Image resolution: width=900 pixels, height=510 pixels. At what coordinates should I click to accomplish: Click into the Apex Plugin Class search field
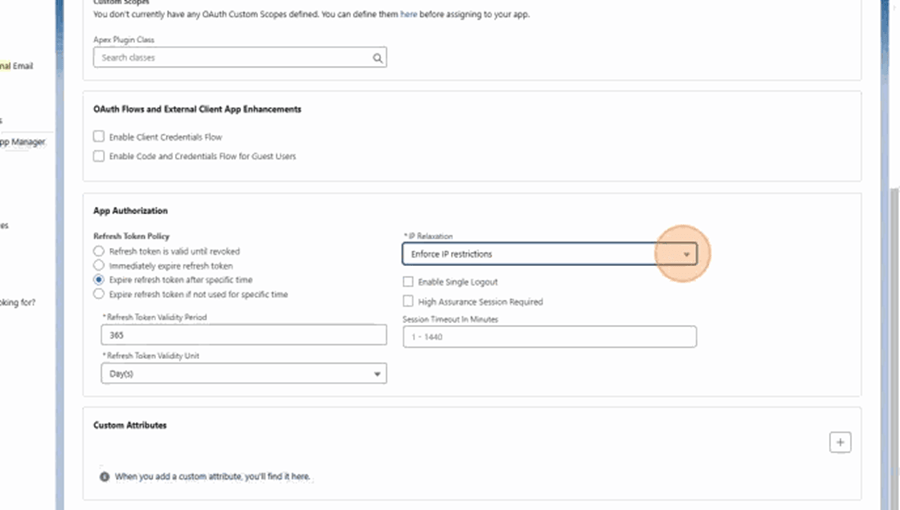(235, 58)
